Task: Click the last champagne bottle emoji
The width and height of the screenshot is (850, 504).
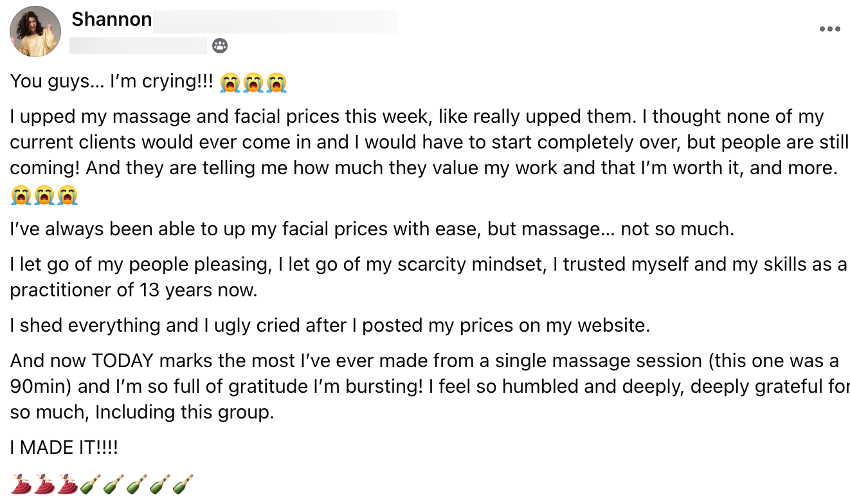Action: [x=183, y=484]
